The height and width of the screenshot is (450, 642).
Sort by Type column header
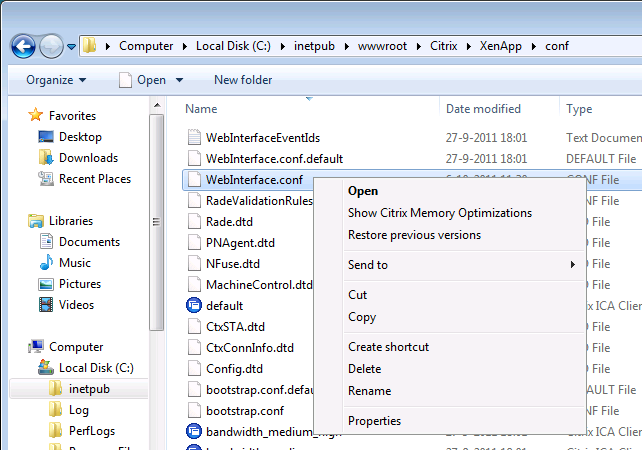[x=579, y=109]
